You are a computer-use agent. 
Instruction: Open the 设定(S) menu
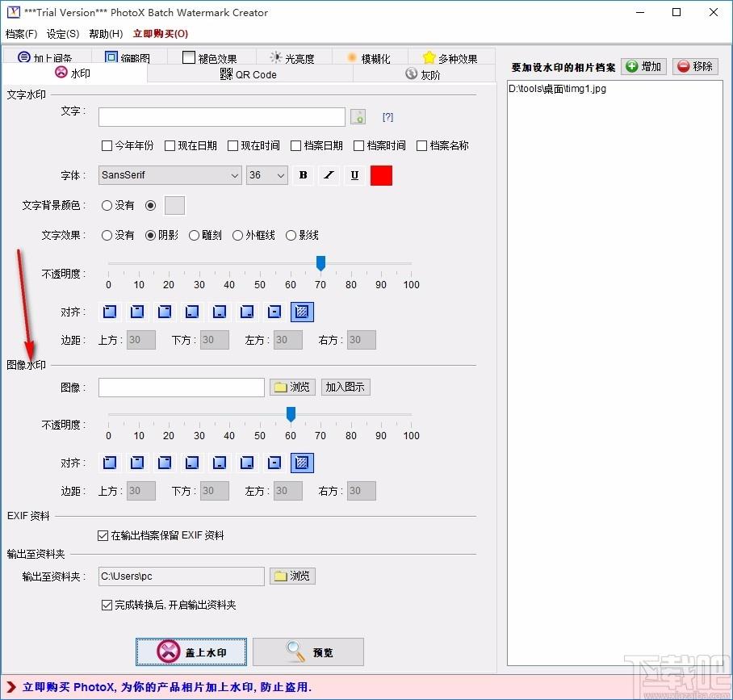[x=63, y=34]
